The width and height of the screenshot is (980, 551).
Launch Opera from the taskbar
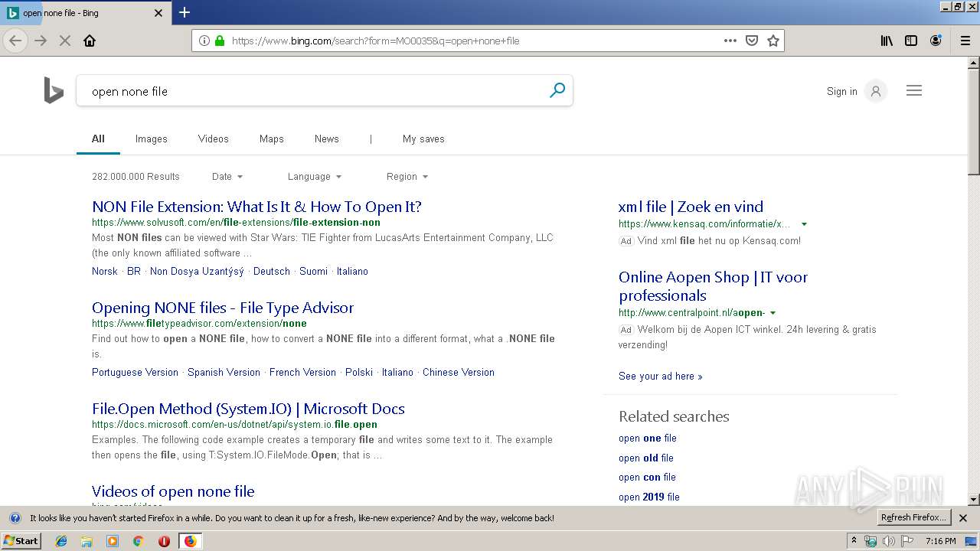pyautogui.click(x=164, y=541)
